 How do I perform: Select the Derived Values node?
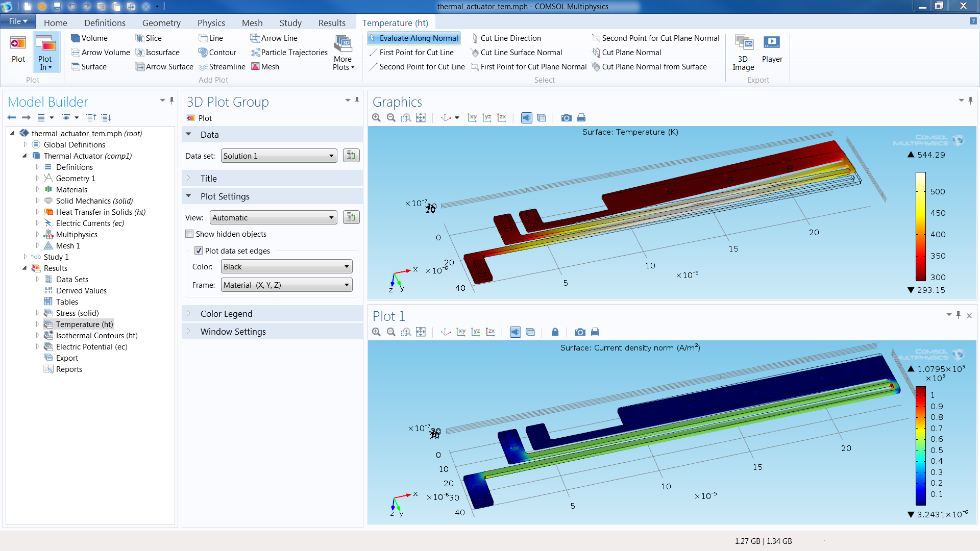[x=81, y=291]
